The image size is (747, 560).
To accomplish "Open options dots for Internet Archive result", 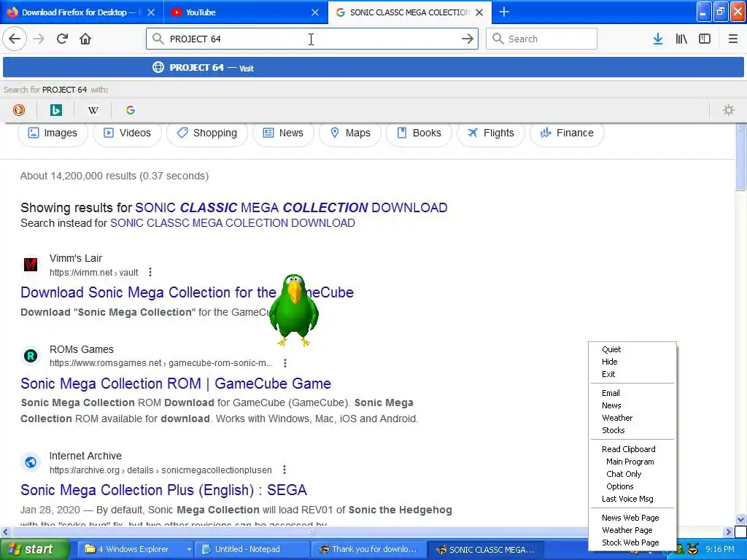I will pos(284,470).
